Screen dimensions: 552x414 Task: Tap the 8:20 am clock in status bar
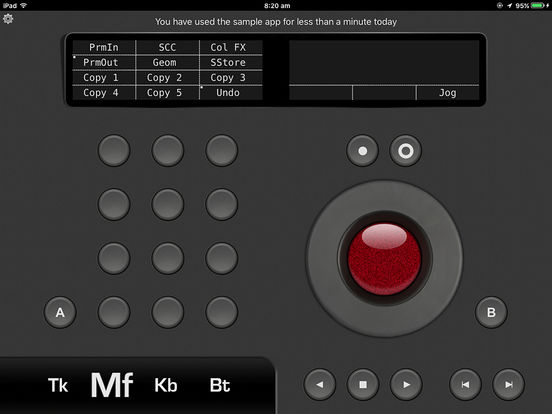(x=277, y=5)
